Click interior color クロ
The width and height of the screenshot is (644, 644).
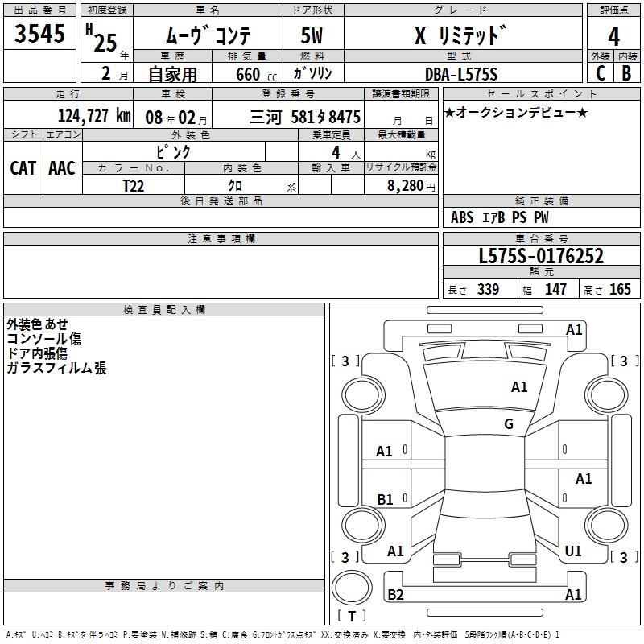(235, 186)
